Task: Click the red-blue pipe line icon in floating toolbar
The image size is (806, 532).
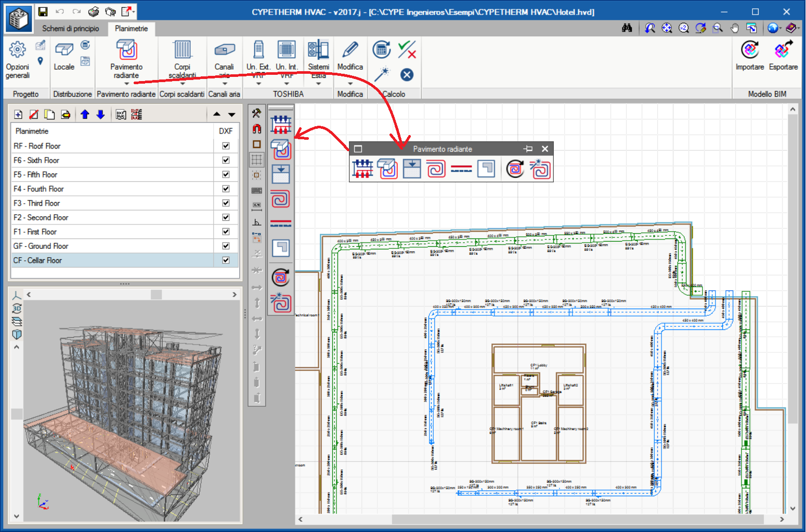Action: [461, 169]
